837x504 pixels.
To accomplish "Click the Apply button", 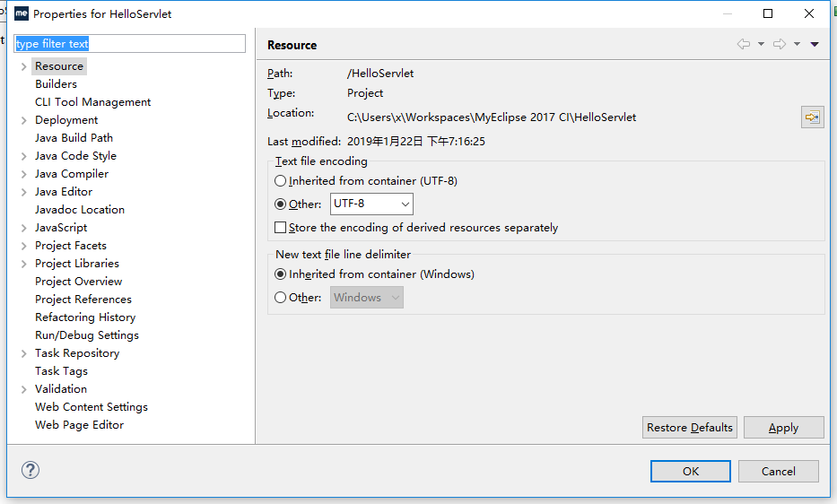I will pos(783,428).
